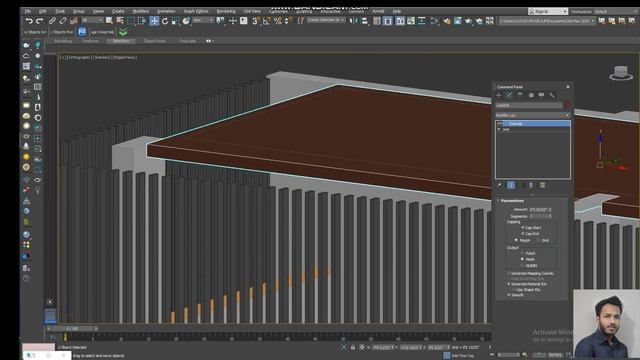640x360 pixels.
Task: Open the Modify tab in Command Panel
Action: [x=509, y=95]
